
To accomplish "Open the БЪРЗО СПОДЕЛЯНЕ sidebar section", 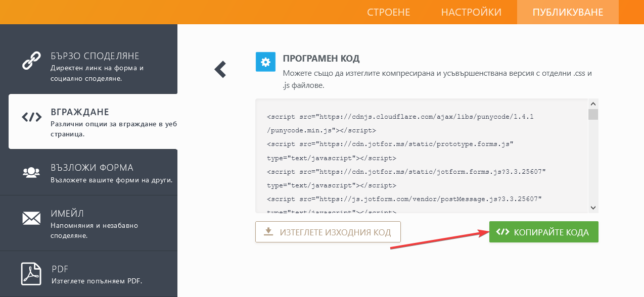I will [x=95, y=56].
